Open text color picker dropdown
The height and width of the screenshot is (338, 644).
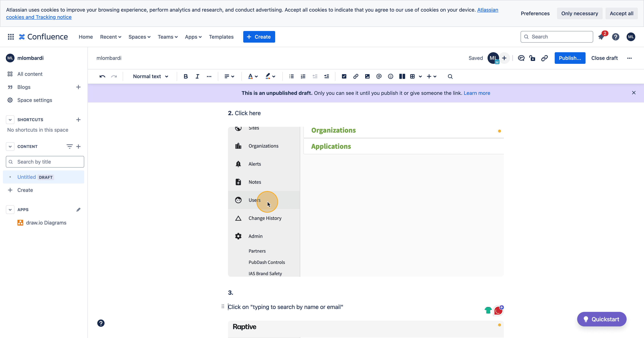[x=253, y=77]
